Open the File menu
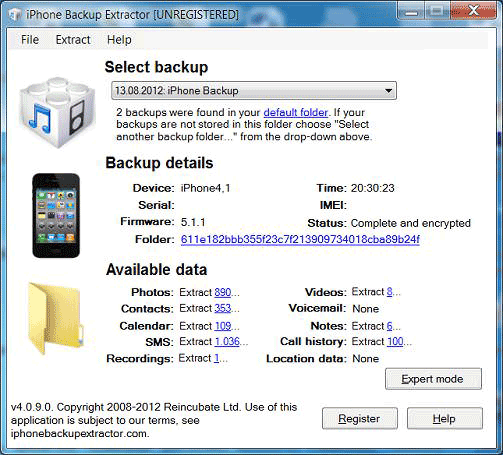Viewport: 503px width, 455px height. coord(30,40)
